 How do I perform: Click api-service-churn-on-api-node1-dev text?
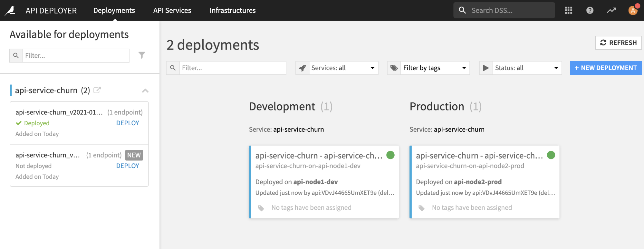pyautogui.click(x=308, y=166)
